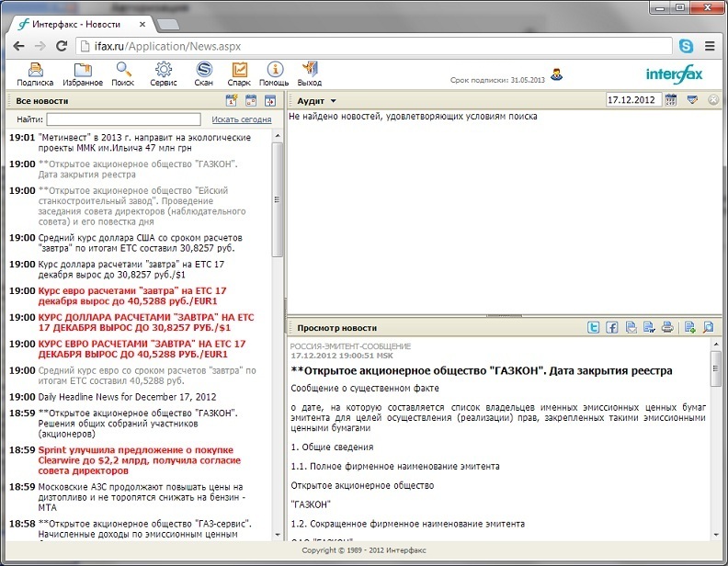Click the Выход exit icon

click(310, 74)
